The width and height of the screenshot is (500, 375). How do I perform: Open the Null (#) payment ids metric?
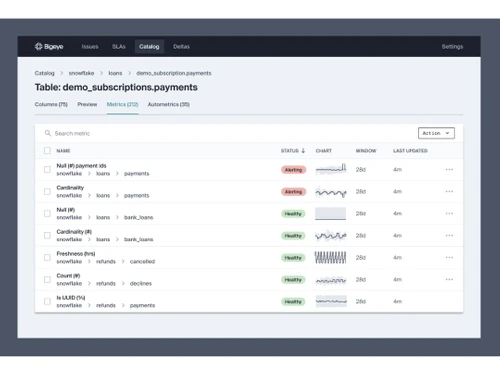coord(81,166)
